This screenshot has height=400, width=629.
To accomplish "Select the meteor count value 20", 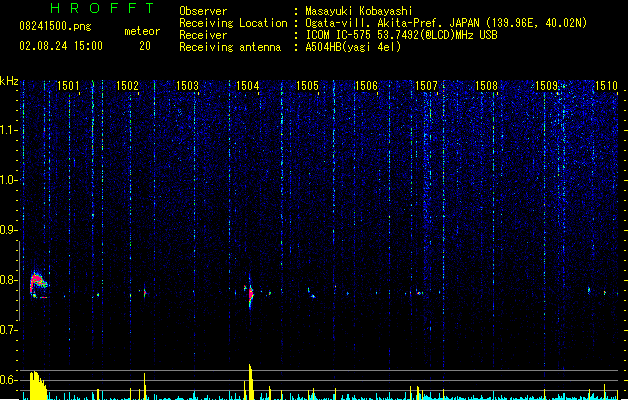I will (145, 46).
